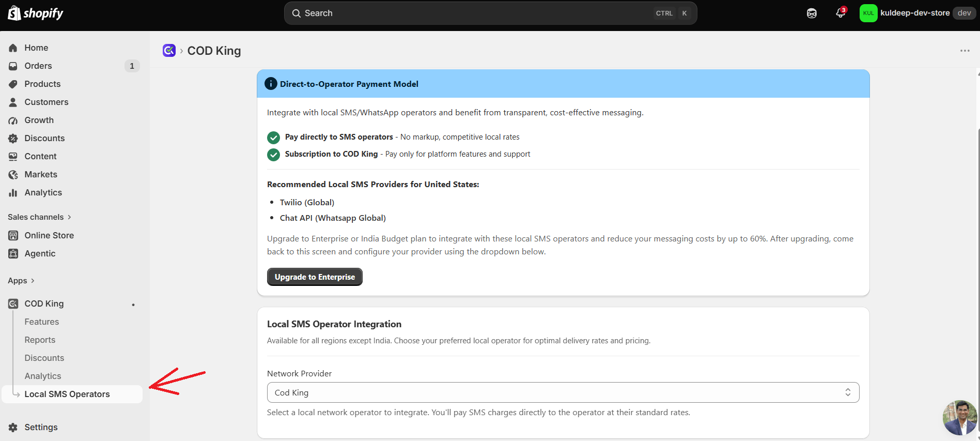Image resolution: width=980 pixels, height=441 pixels.
Task: Click the Direct-to-Operator Payment Model heading
Action: point(349,84)
